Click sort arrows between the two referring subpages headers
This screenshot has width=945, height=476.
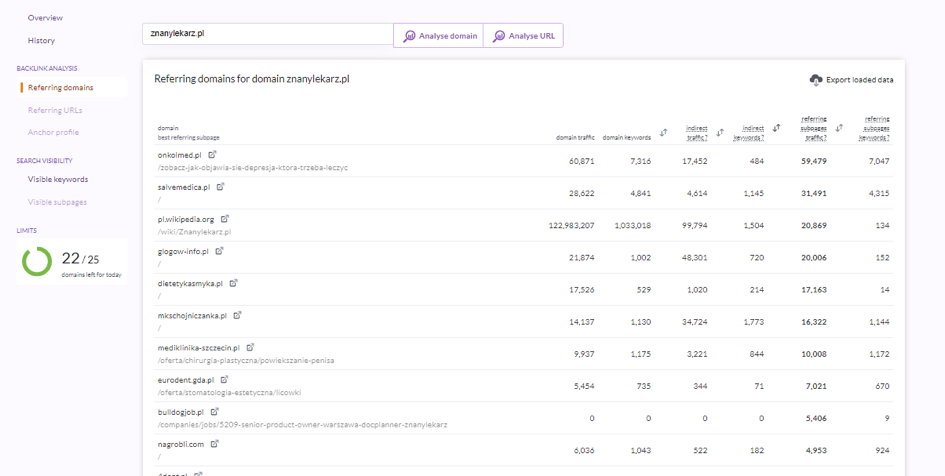coord(839,128)
